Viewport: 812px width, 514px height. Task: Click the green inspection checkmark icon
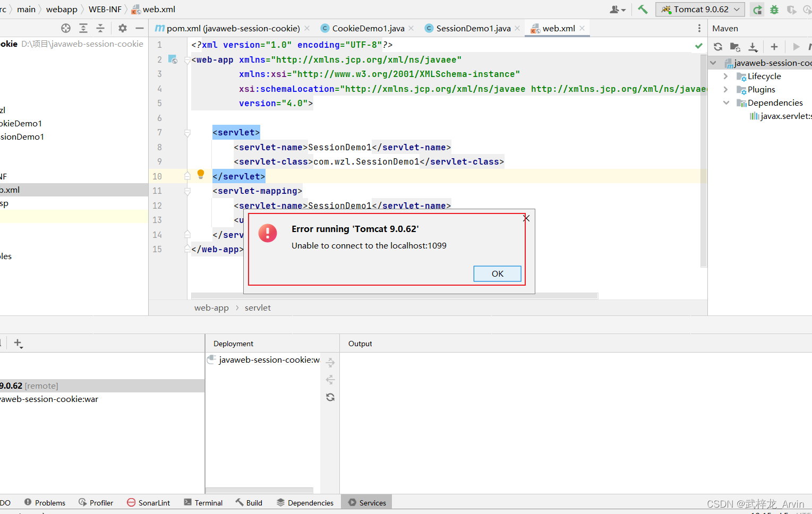click(699, 46)
